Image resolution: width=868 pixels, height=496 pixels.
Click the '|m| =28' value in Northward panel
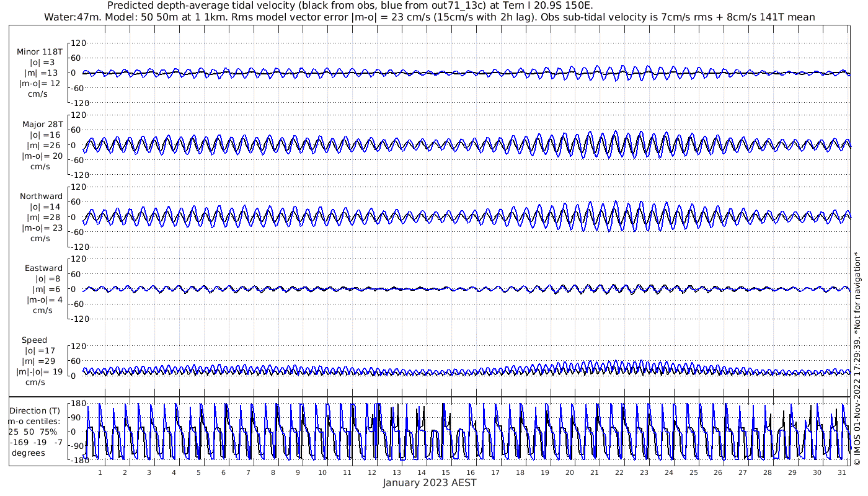pos(43,218)
